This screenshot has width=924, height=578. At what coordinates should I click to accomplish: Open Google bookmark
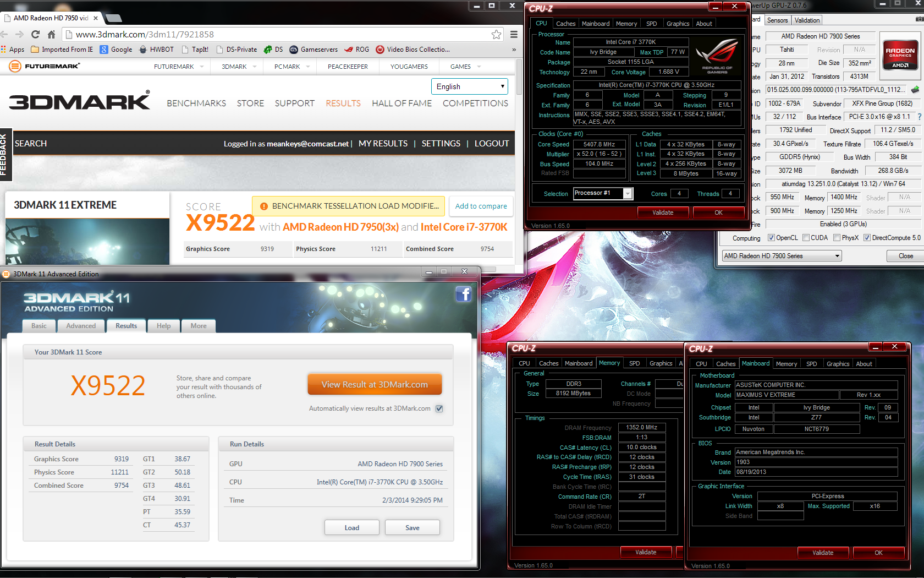click(x=116, y=50)
